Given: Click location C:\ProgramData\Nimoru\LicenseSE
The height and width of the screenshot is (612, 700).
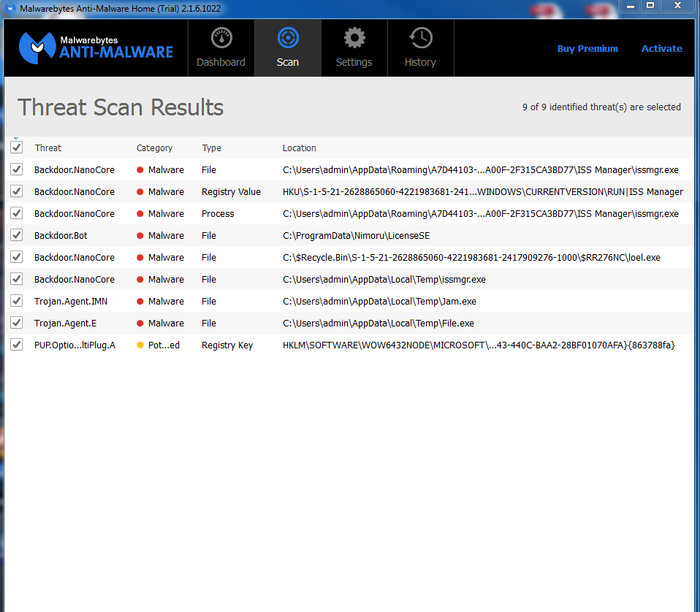Looking at the screenshot, I should click(x=357, y=235).
